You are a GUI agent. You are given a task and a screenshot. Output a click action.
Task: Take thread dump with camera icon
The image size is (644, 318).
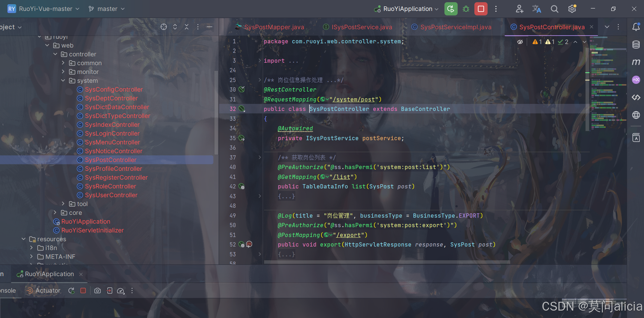[98, 291]
